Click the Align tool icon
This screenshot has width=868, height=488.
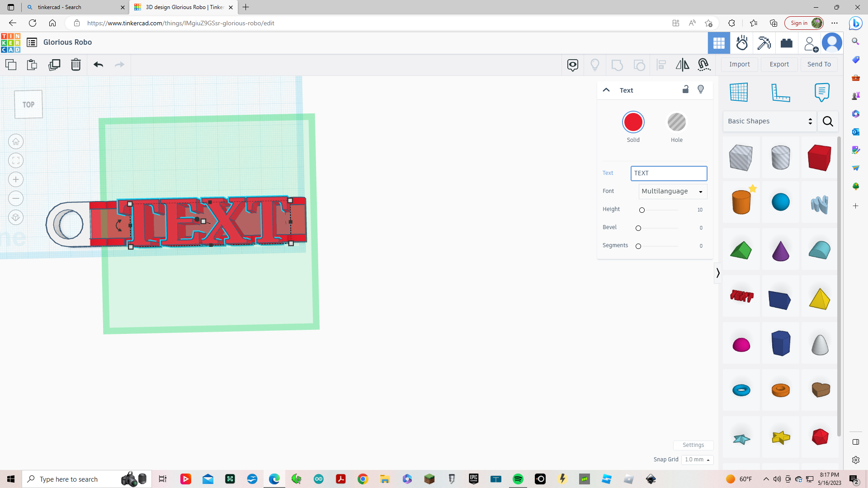pos(660,64)
